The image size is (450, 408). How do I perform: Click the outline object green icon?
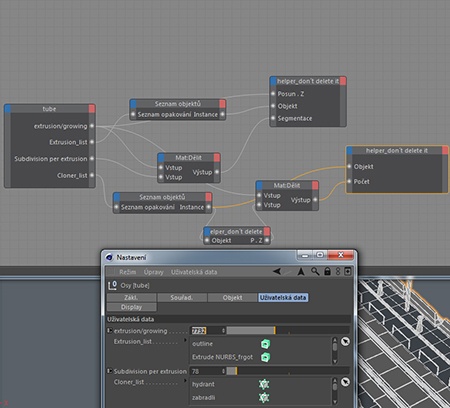(265, 344)
